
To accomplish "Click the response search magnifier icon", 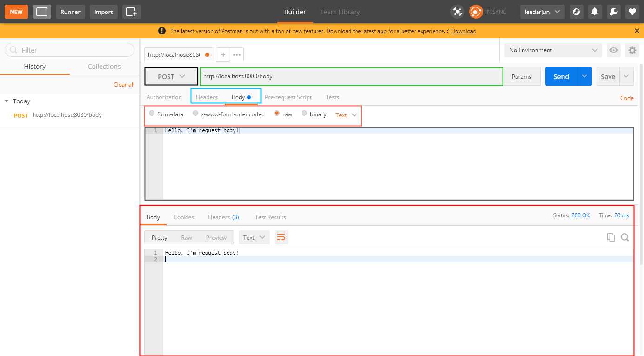I will click(625, 237).
